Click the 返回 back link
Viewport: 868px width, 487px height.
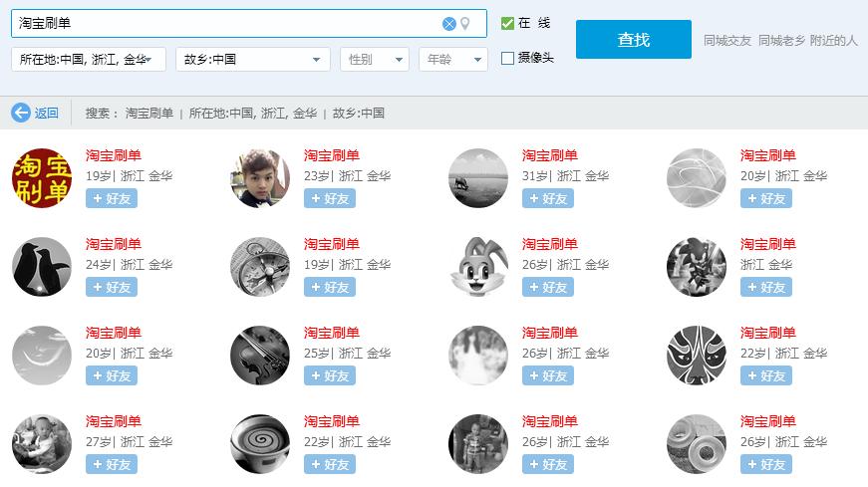pos(47,113)
